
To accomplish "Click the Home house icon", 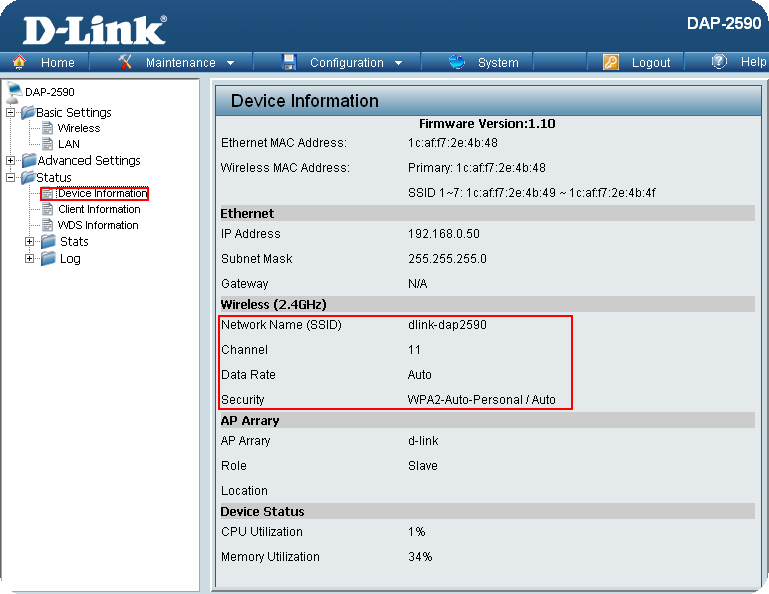I will coord(19,62).
